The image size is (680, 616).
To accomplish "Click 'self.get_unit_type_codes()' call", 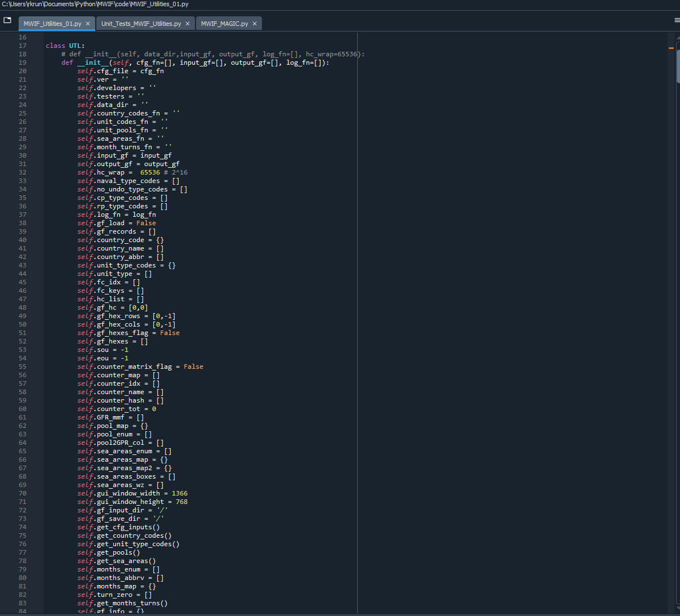I will click(128, 544).
